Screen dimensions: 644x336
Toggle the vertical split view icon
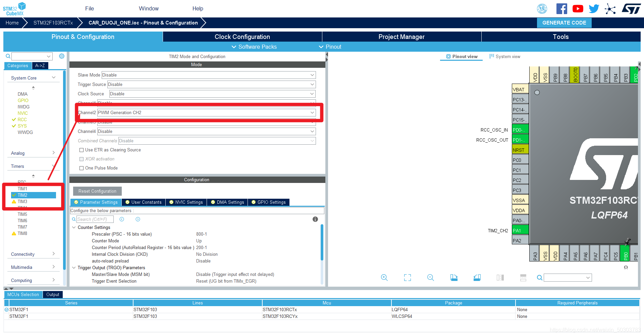click(x=500, y=278)
